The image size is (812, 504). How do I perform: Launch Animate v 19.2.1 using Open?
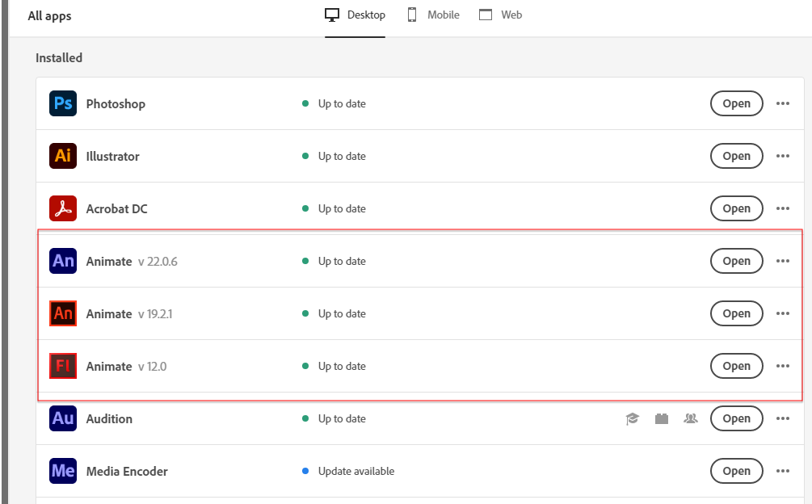[x=736, y=313]
